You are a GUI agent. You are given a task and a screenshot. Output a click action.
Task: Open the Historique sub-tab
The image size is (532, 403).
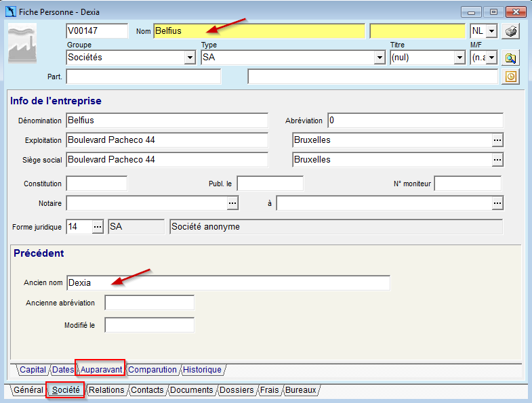202,370
